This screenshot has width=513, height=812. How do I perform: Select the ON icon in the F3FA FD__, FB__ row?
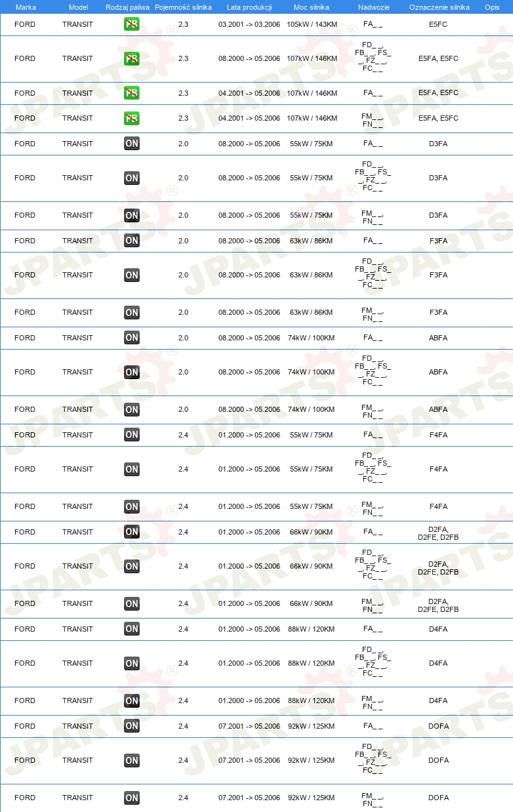click(132, 275)
